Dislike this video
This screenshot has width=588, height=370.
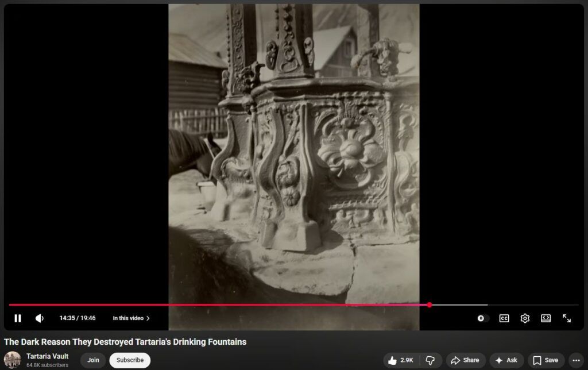(430, 360)
